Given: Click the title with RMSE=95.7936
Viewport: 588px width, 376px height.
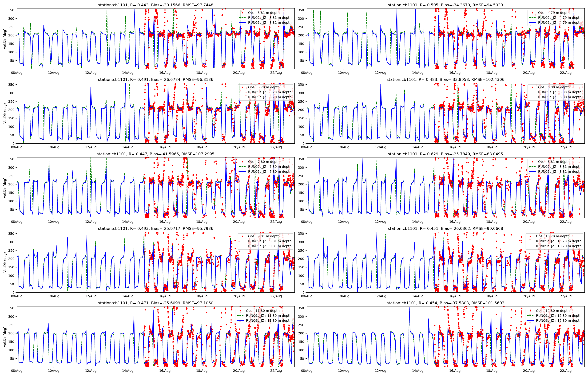Looking at the screenshot, I should (155, 228).
